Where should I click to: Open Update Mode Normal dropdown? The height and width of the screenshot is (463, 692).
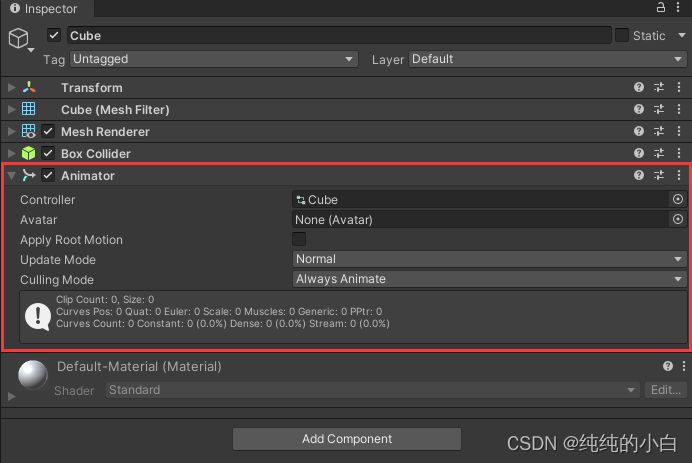tap(489, 259)
